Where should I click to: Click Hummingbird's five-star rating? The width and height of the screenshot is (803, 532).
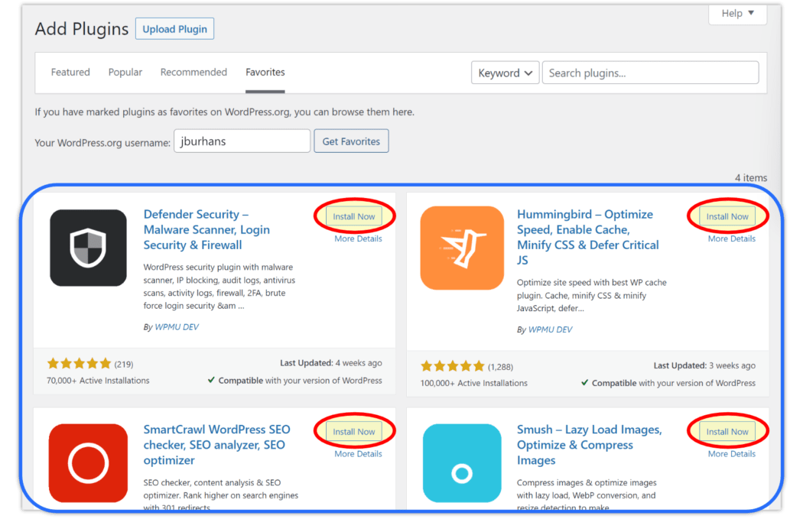pos(452,366)
